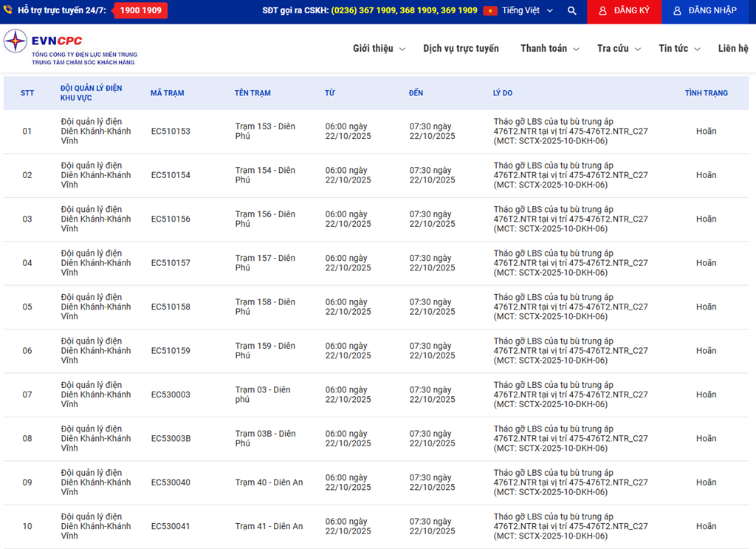
Task: Click station name Trạm 03B - Diên Phú
Action: 265,438
